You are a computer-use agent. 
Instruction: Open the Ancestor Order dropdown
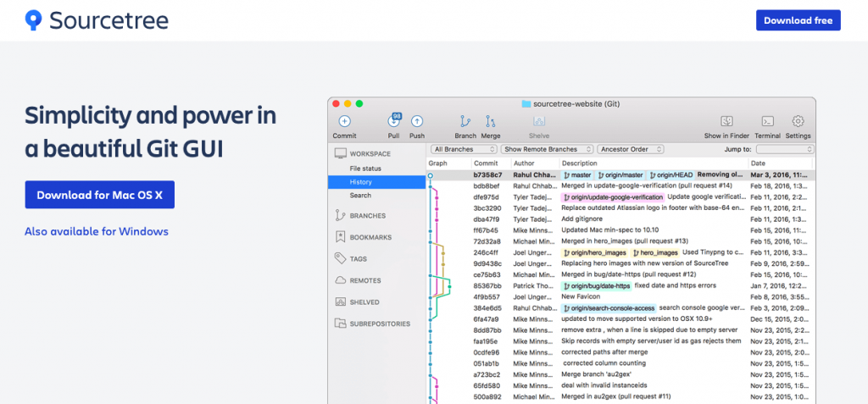[631, 149]
